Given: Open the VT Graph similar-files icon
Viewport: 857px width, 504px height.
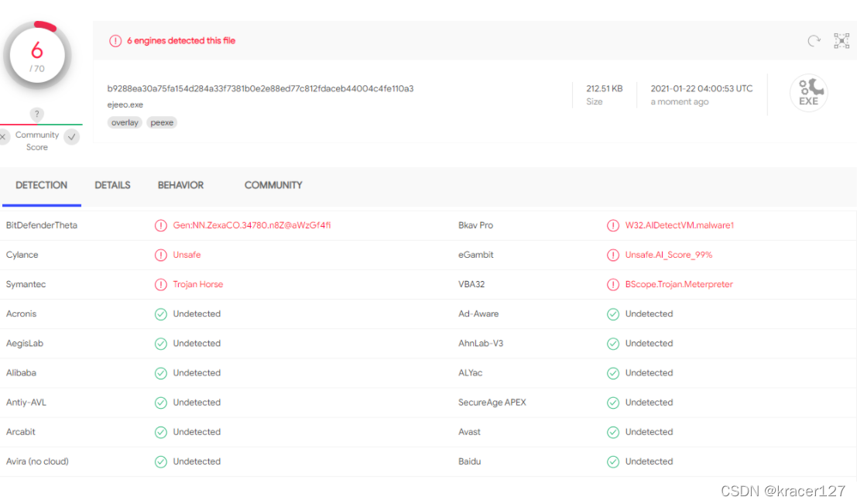Looking at the screenshot, I should coord(842,40).
